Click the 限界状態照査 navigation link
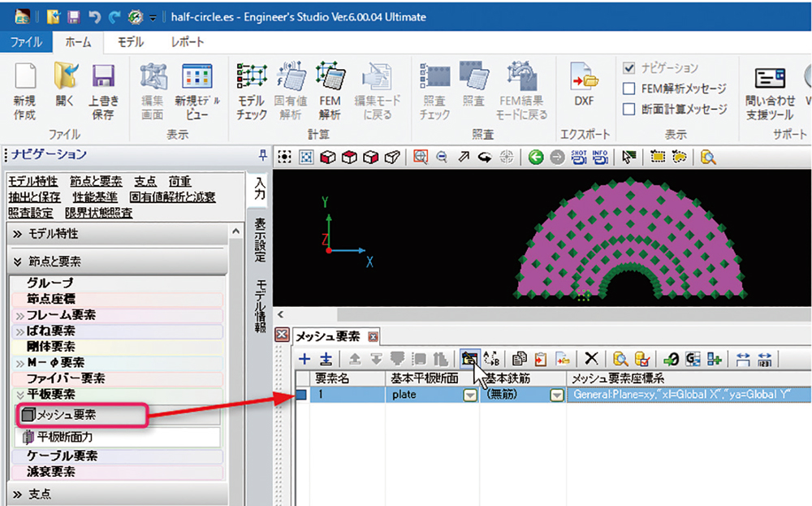 [98, 213]
